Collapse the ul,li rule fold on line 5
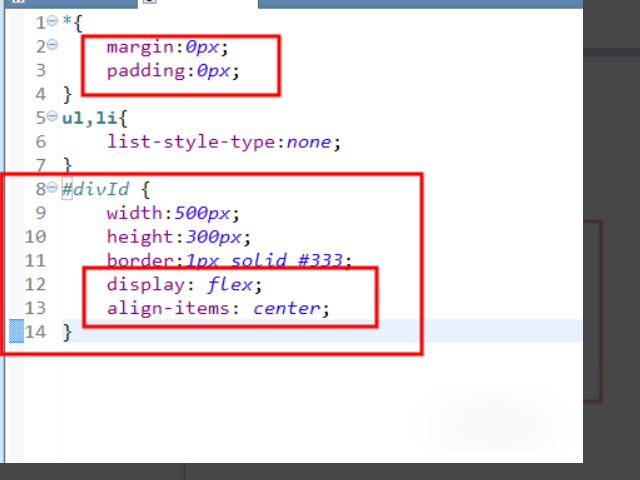Screen dimensions: 640x480 [x=52, y=116]
